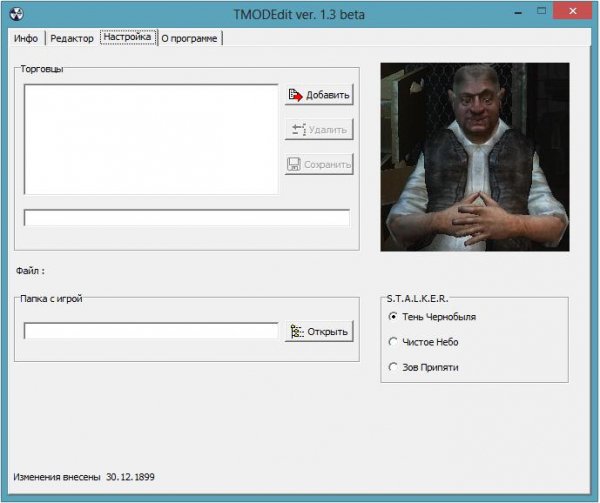Click the Открыть folder button
Screen dimensions: 600x503
319,331
